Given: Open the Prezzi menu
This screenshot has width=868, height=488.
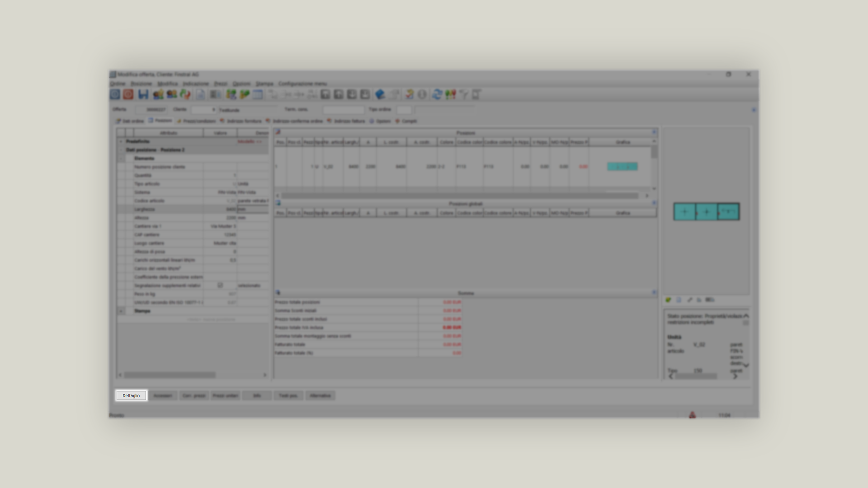Looking at the screenshot, I should (220, 84).
